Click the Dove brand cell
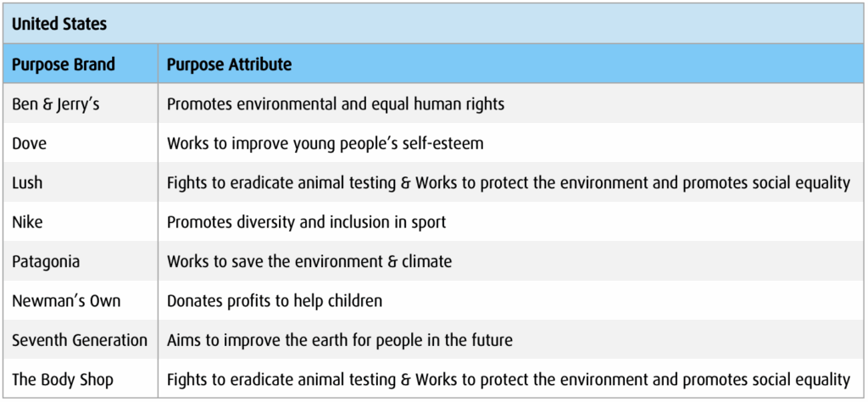Image resolution: width=868 pixels, height=402 pixels. [x=30, y=143]
